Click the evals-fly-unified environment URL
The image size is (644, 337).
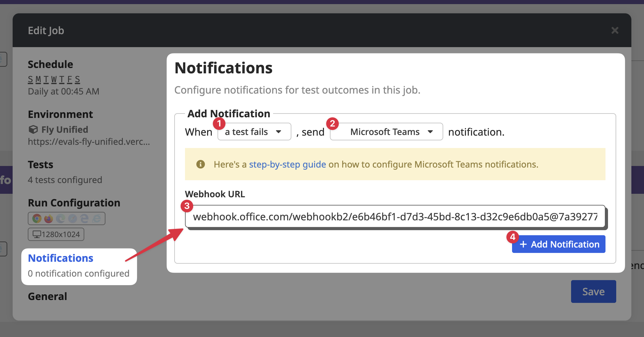[x=89, y=142]
